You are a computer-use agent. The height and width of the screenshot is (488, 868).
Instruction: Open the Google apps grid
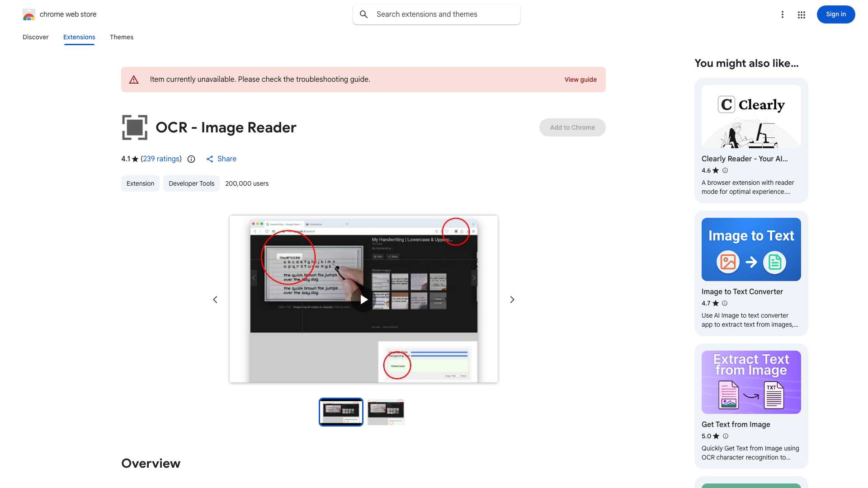pyautogui.click(x=802, y=14)
